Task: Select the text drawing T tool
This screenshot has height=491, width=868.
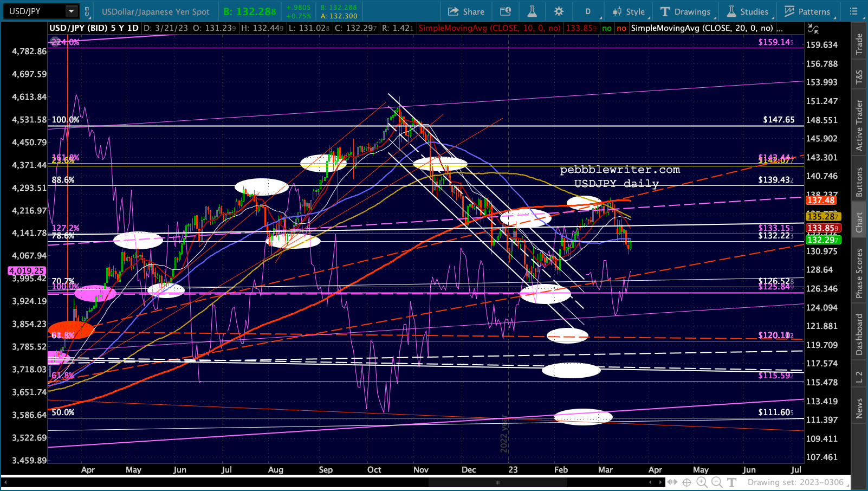Action: (x=732, y=482)
